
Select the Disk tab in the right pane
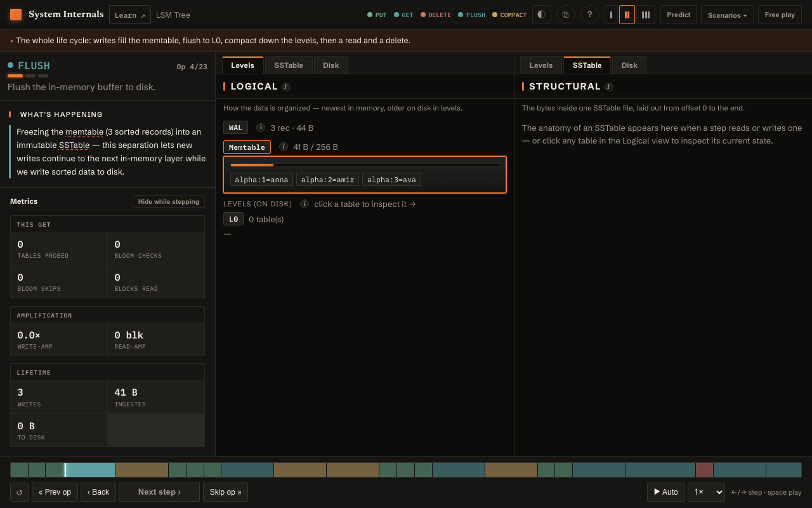(x=629, y=65)
